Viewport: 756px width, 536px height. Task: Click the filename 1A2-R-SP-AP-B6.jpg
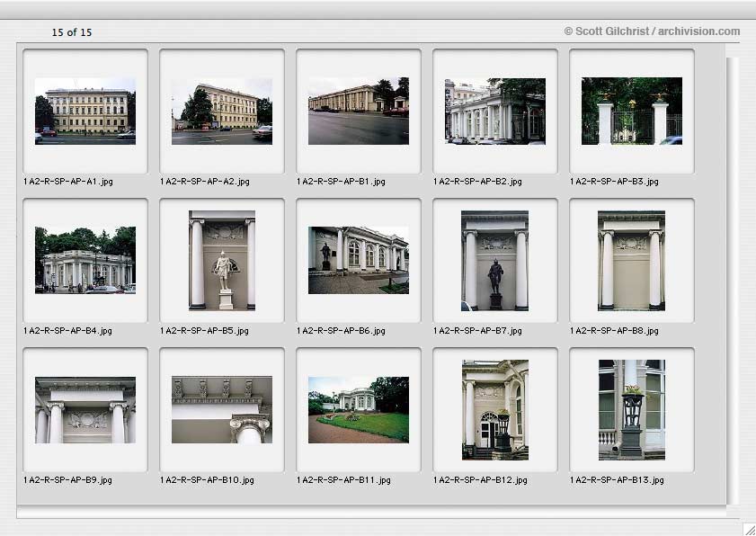click(x=341, y=331)
